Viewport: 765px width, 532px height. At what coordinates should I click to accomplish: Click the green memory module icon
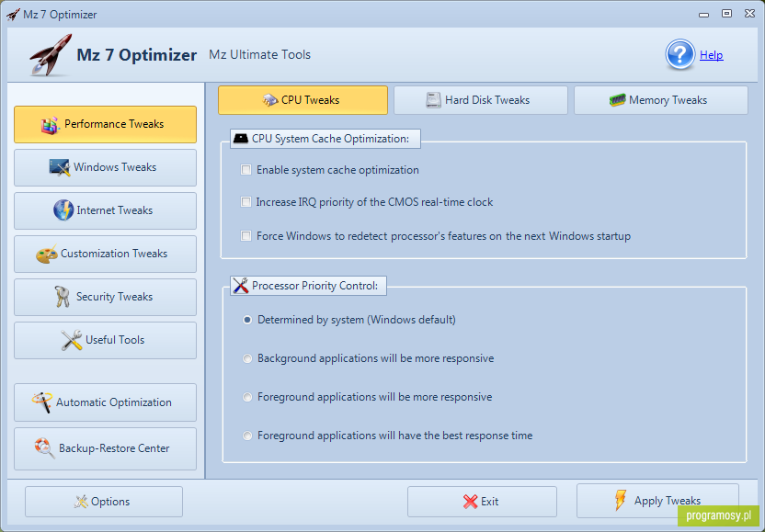617,100
